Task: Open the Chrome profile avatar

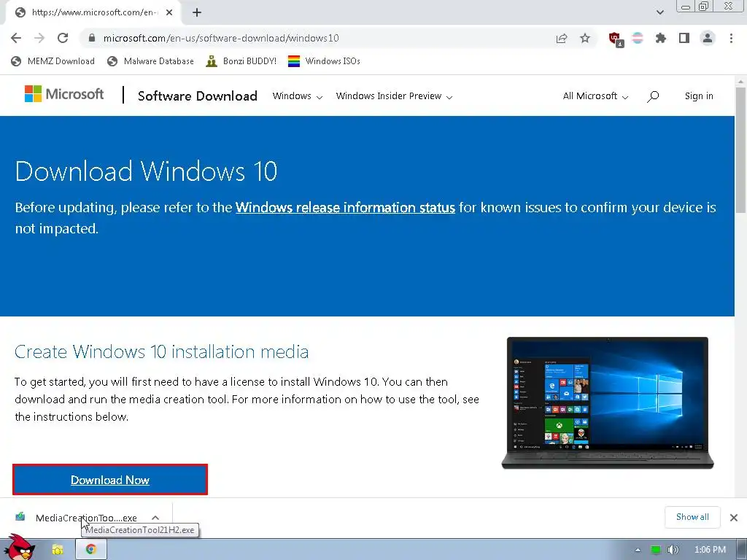Action: point(708,38)
